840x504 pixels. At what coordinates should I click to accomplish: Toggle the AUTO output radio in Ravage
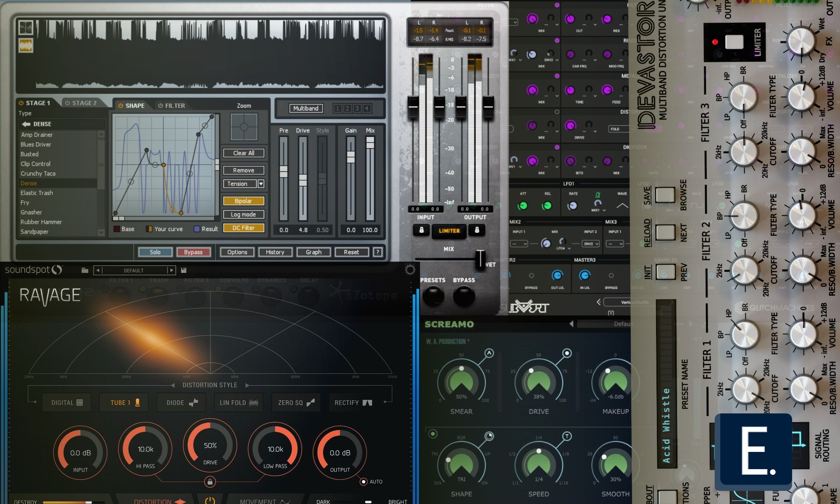coord(364,482)
